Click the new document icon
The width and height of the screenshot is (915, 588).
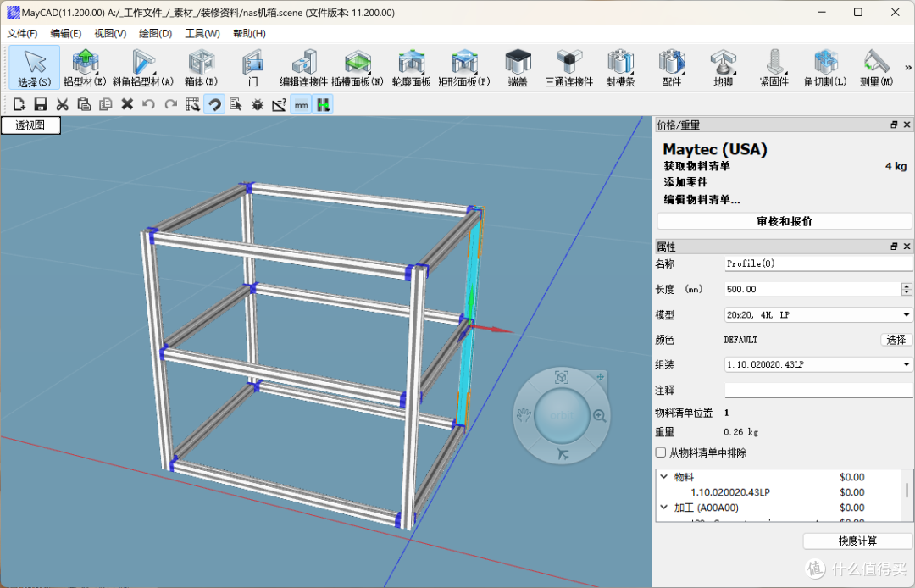pos(19,104)
